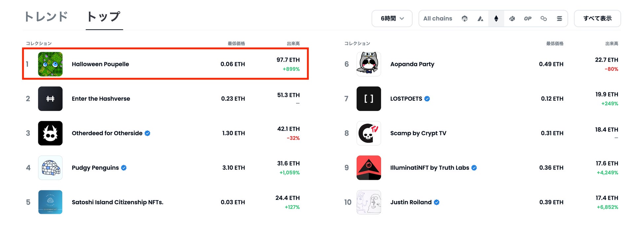Filter rankings by the Optimism OP chain
Screen dimensions: 644x226
(528, 19)
